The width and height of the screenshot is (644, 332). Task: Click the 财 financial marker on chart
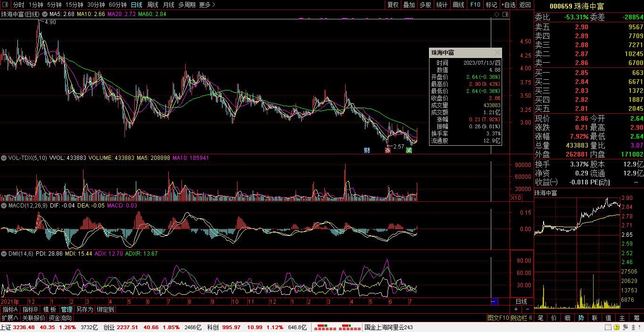[367, 150]
